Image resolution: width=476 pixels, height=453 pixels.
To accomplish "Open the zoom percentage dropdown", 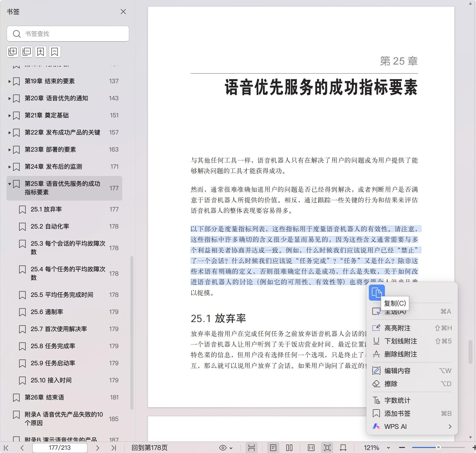I will coord(388,448).
